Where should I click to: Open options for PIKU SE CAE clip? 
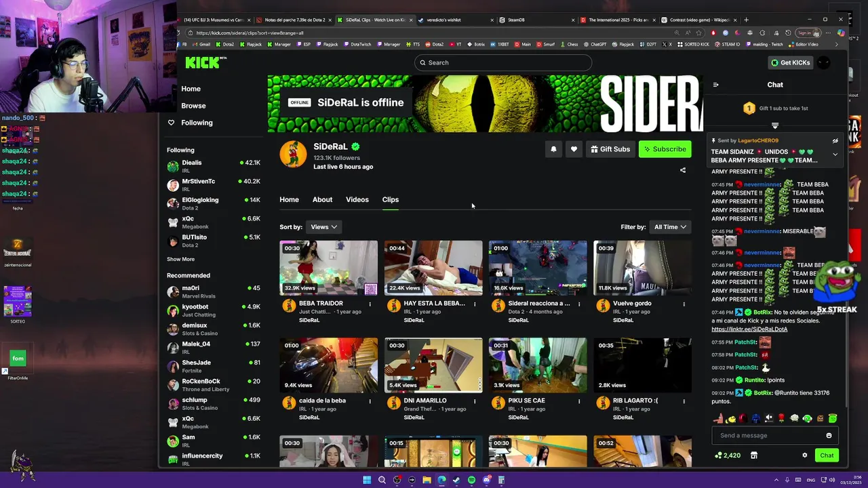pos(579,401)
